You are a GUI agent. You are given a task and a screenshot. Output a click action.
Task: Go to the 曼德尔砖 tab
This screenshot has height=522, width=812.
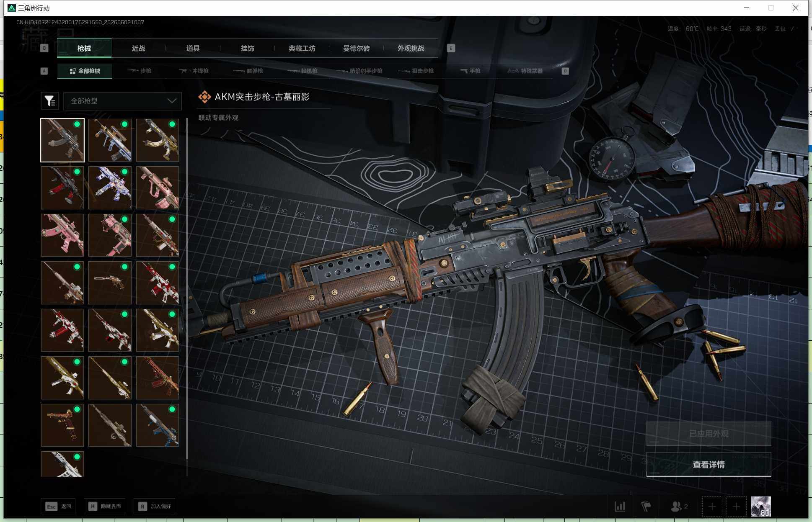pyautogui.click(x=357, y=48)
